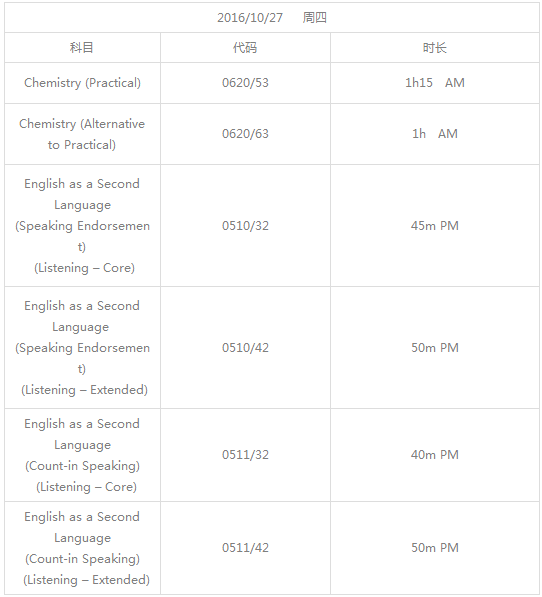Click the date header 2016/10/27 周四
542x597 pixels.
tap(272, 18)
